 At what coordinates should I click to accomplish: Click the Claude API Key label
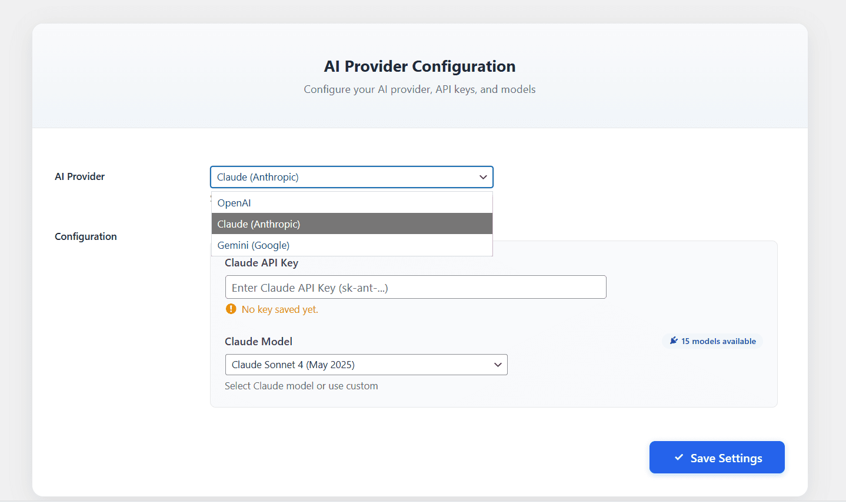261,263
